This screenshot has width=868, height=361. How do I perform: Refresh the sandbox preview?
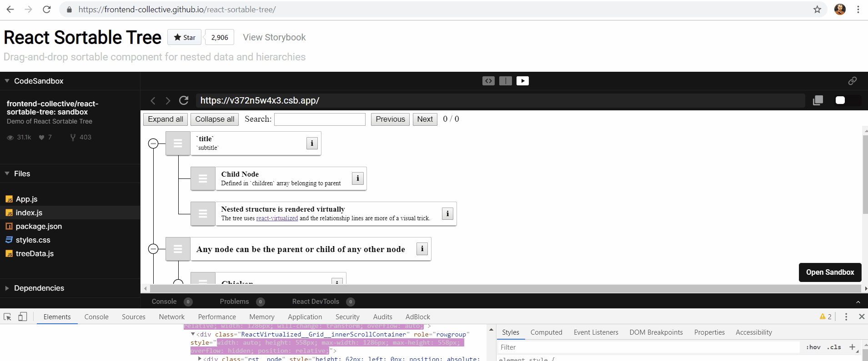(x=184, y=100)
